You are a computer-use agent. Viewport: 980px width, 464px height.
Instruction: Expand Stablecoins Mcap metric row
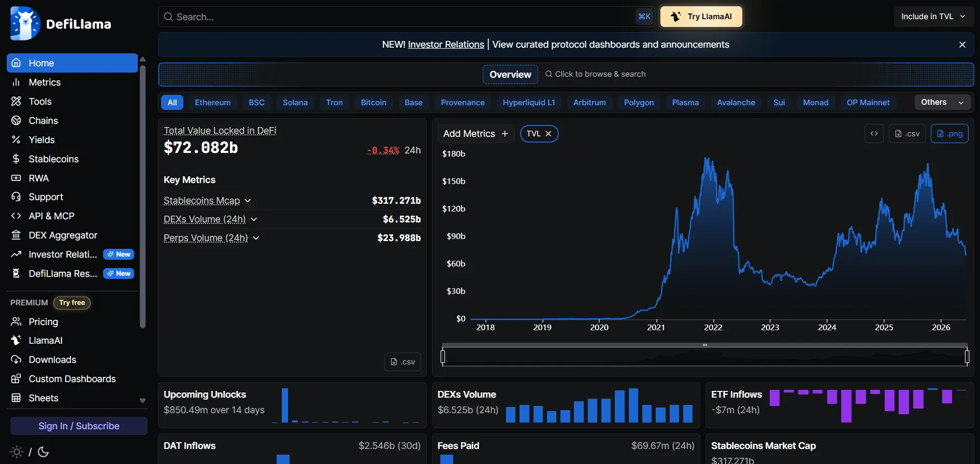(248, 201)
